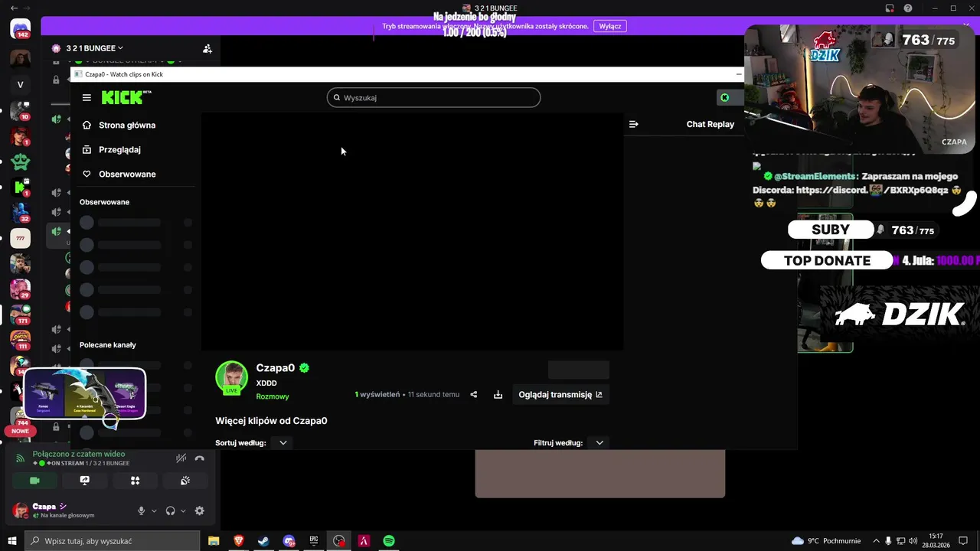Expand the Filtruj według dropdown

click(x=599, y=442)
